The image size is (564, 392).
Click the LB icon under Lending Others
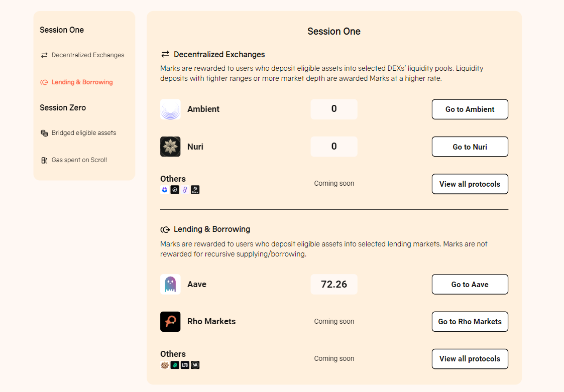pyautogui.click(x=185, y=365)
